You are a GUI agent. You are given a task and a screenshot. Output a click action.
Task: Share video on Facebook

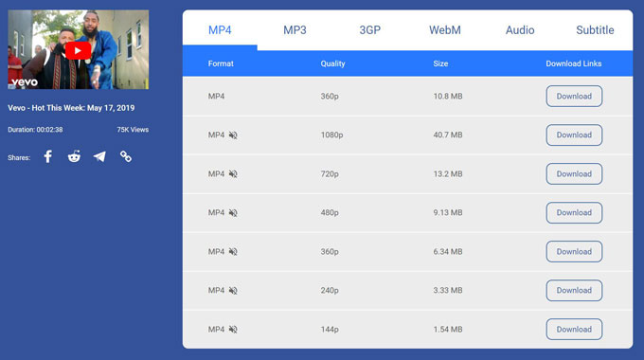(x=48, y=156)
